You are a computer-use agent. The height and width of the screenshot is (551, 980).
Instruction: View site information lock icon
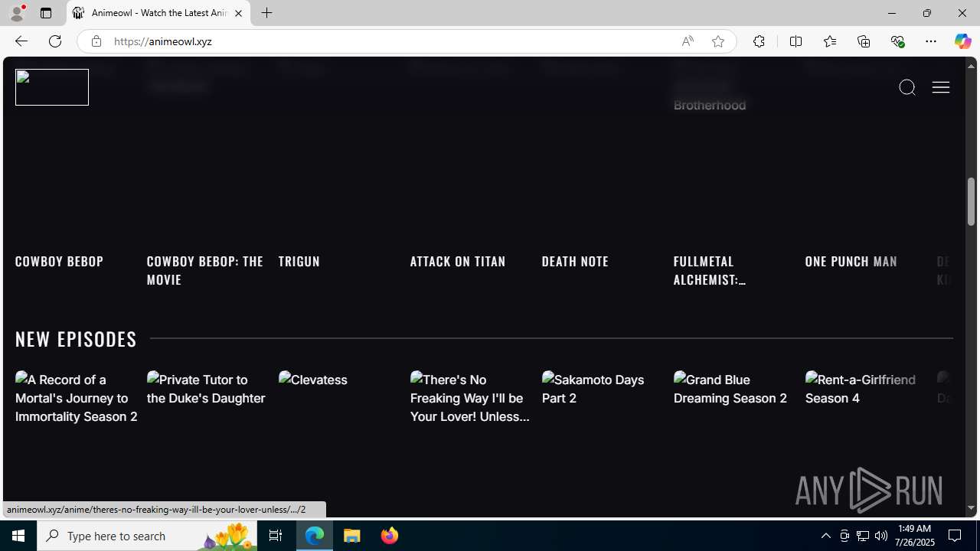click(96, 41)
